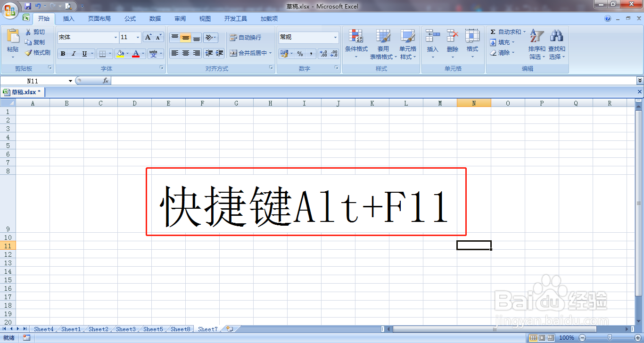Open the font name dropdown
The image size is (644, 343).
coord(116,37)
